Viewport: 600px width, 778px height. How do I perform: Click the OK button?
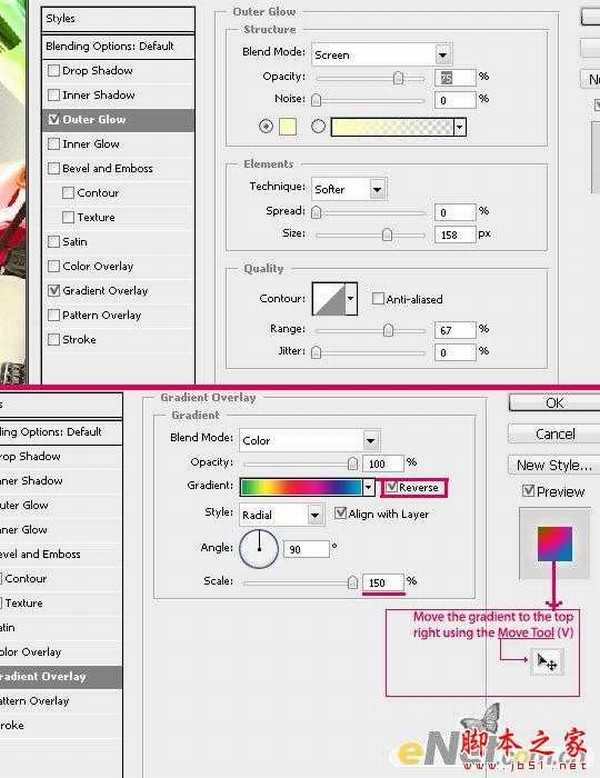pos(554,403)
